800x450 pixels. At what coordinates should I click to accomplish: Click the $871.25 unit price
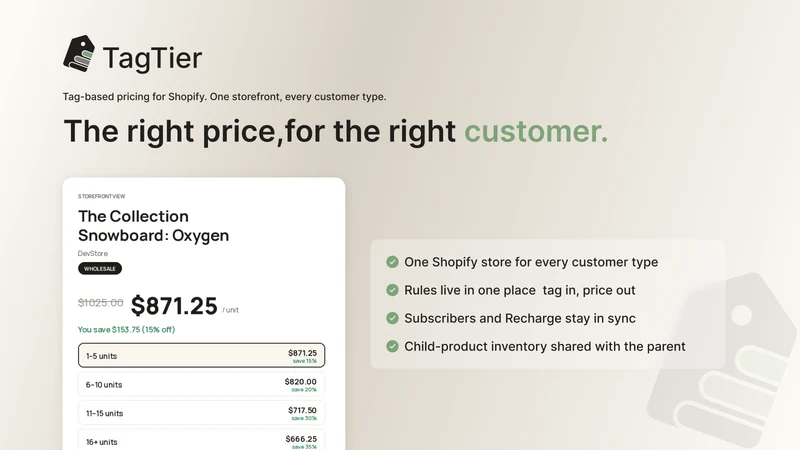point(174,306)
